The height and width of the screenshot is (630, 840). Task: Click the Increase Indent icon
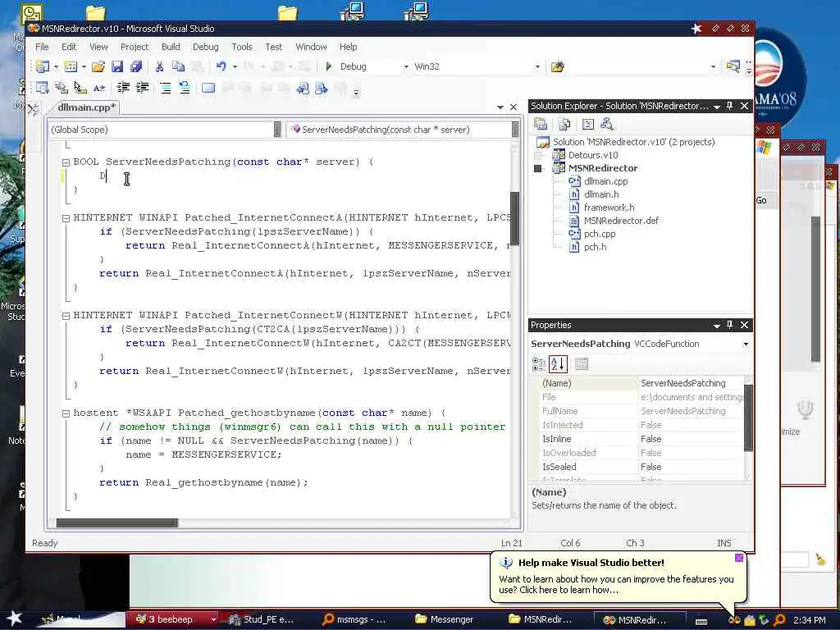[x=143, y=88]
